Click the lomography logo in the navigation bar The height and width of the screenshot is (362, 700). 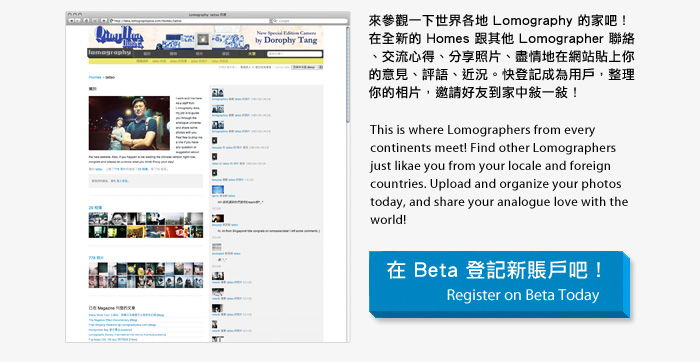[110, 53]
